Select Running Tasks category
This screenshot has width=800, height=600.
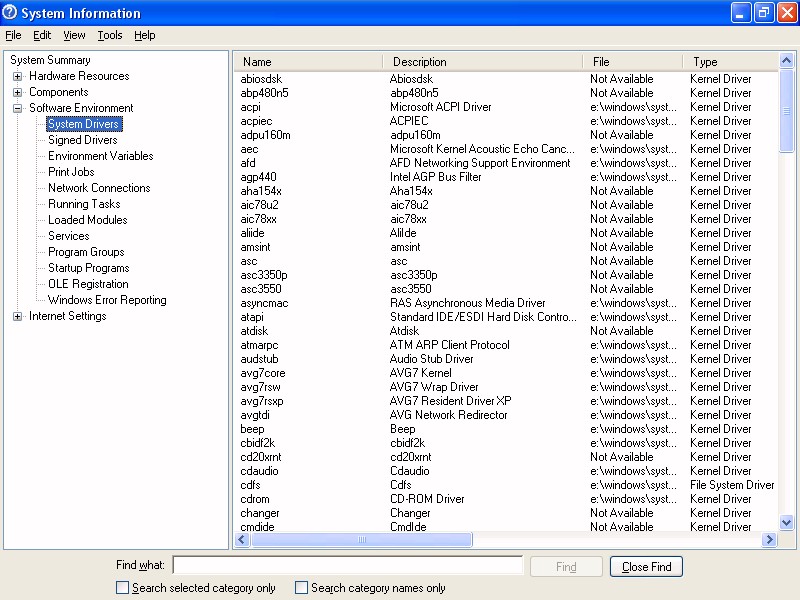(x=84, y=204)
